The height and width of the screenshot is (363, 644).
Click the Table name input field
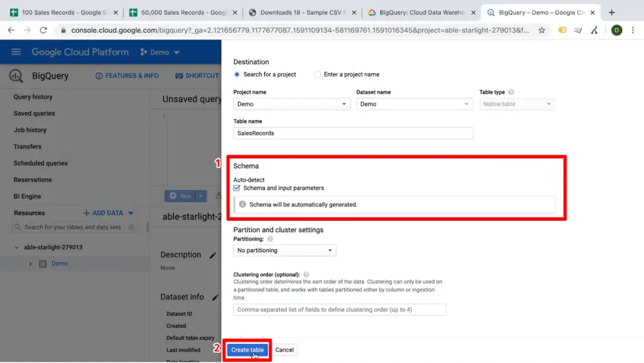(x=352, y=133)
